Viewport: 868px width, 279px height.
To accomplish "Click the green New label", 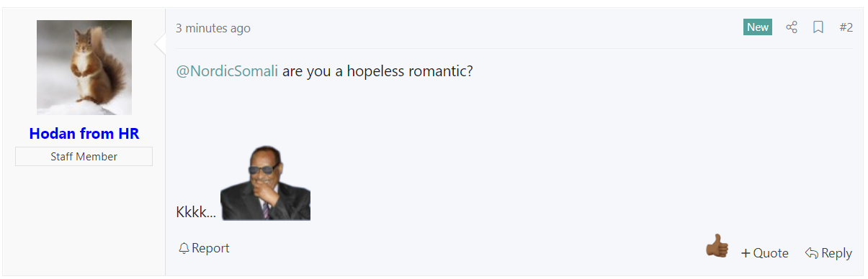I will tap(758, 27).
